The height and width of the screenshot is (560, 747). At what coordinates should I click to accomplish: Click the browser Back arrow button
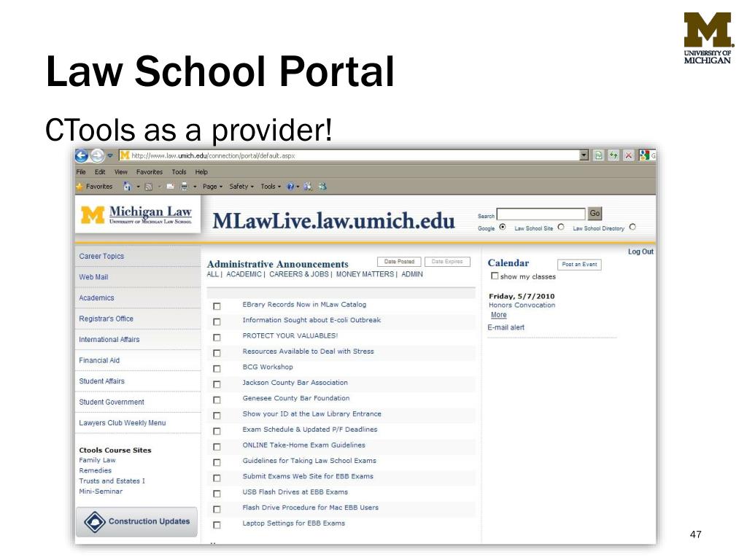click(x=82, y=156)
